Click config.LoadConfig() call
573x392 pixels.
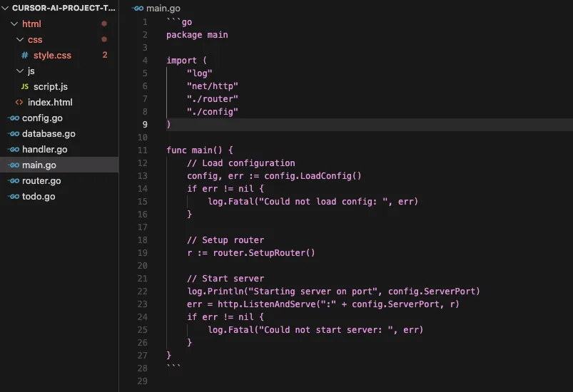(x=313, y=176)
